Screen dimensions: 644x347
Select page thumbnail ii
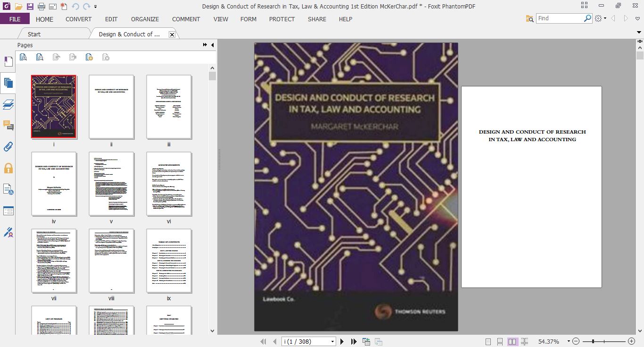(x=111, y=107)
